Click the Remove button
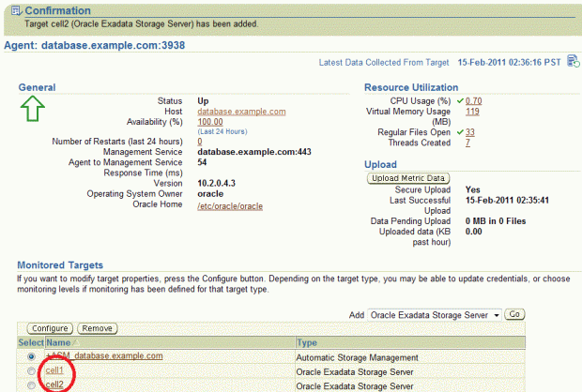Image resolution: width=582 pixels, height=392 pixels. 97,329
